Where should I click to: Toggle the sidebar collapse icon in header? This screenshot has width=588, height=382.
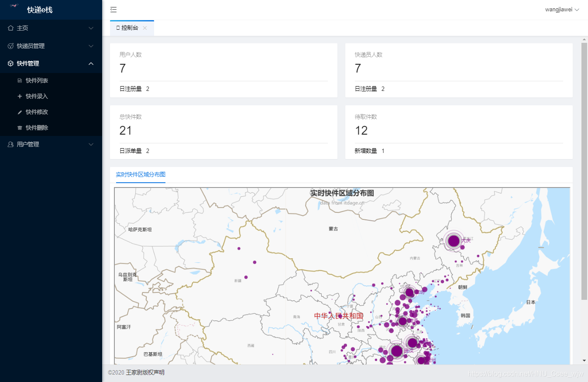point(113,10)
